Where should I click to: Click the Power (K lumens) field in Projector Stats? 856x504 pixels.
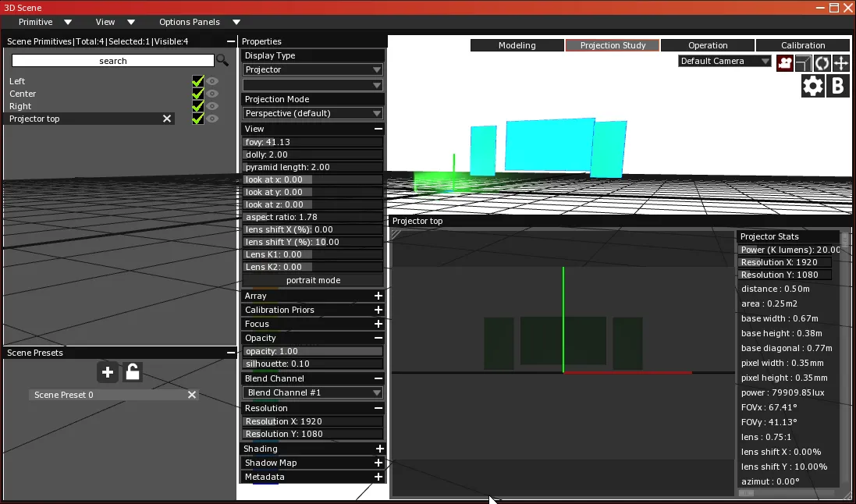(x=790, y=250)
